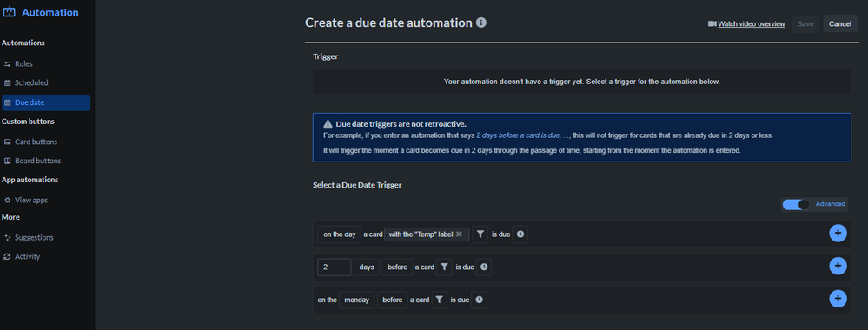Viewport: 868px width, 330px height.
Task: Click the Automation robot icon in the header
Action: coord(9,12)
